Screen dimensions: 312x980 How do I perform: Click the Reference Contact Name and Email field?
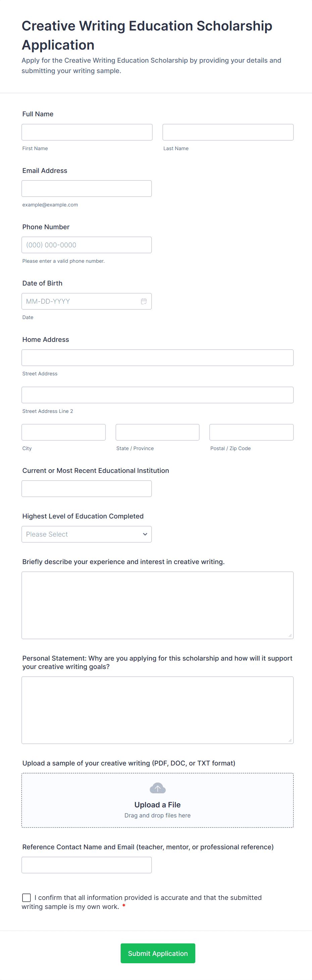point(87,865)
